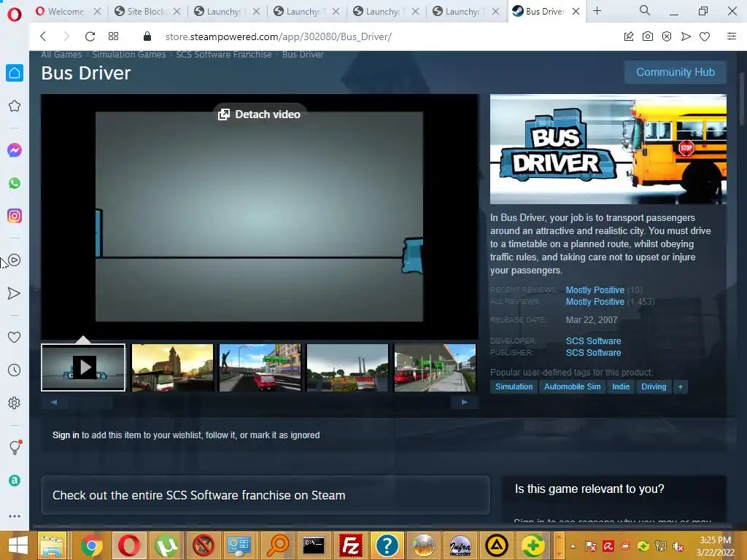The image size is (747, 560).
Task: Open the Community Hub button
Action: [675, 72]
